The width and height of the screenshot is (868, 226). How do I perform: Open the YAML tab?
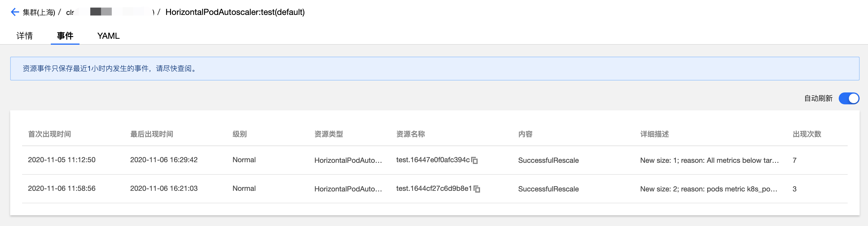tap(108, 36)
